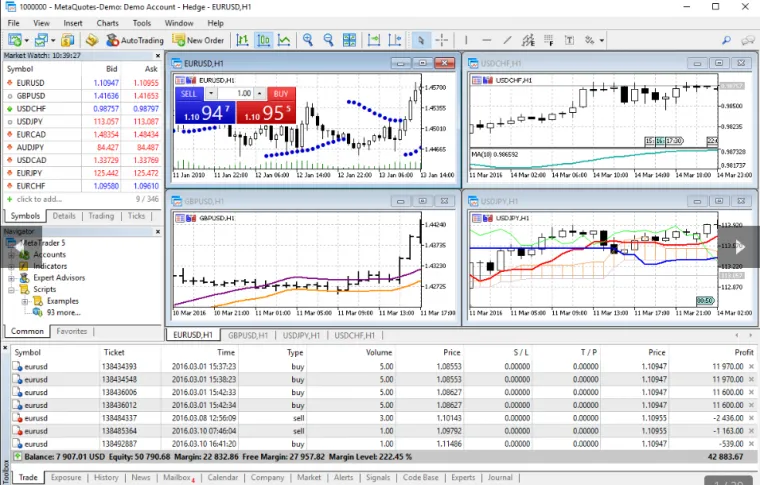Increase volume with one-click panel up arrow
The height and width of the screenshot is (485, 760).
pos(259,94)
